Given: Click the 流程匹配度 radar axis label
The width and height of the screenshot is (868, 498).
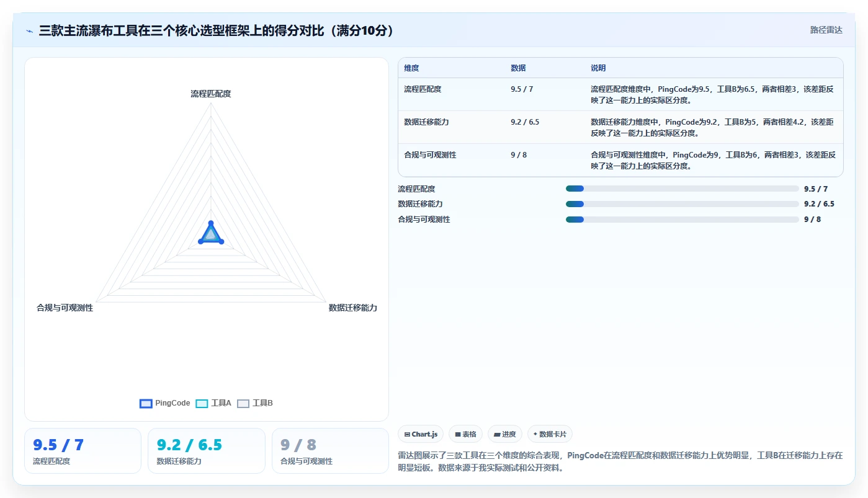Looking at the screenshot, I should (x=211, y=94).
